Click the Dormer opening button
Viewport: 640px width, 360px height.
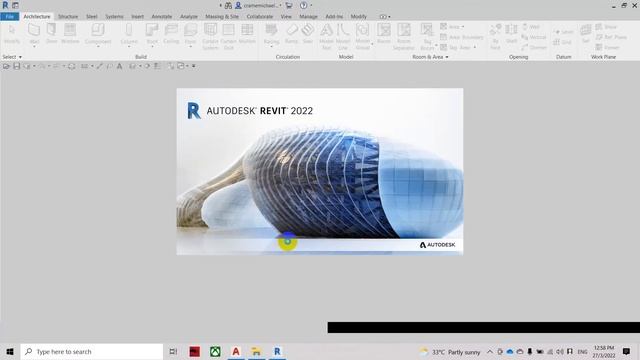pos(534,47)
